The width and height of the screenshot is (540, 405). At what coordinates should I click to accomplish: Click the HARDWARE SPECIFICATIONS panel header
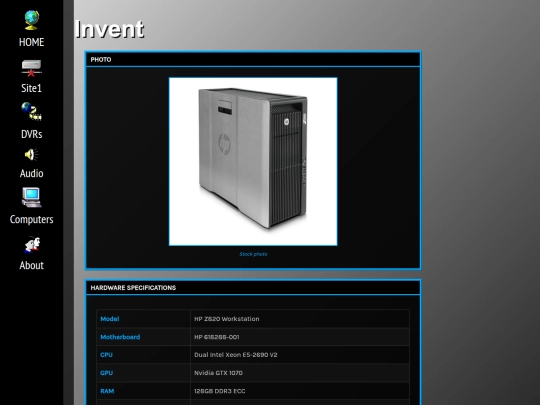[253, 288]
